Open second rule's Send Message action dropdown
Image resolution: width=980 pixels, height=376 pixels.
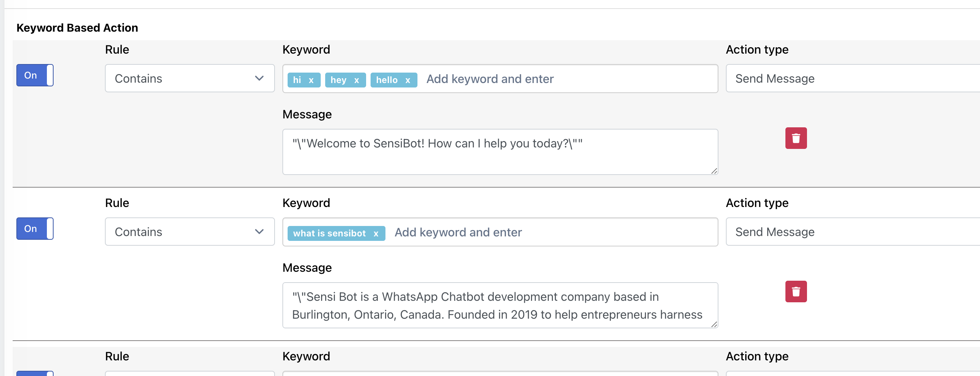point(852,232)
